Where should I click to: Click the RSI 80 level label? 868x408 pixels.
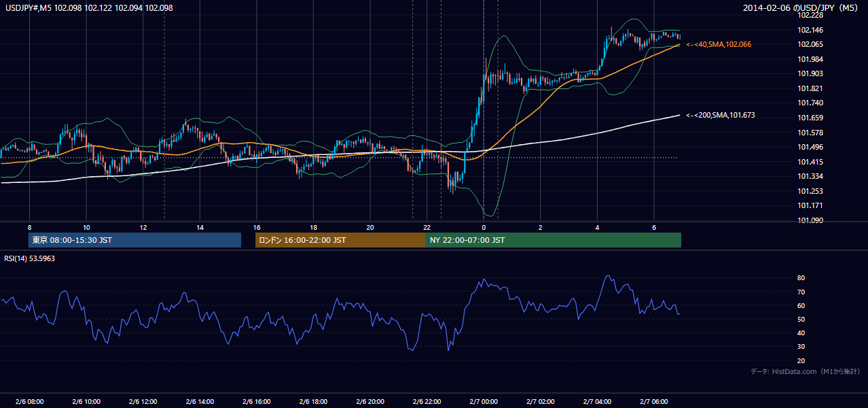[801, 278]
